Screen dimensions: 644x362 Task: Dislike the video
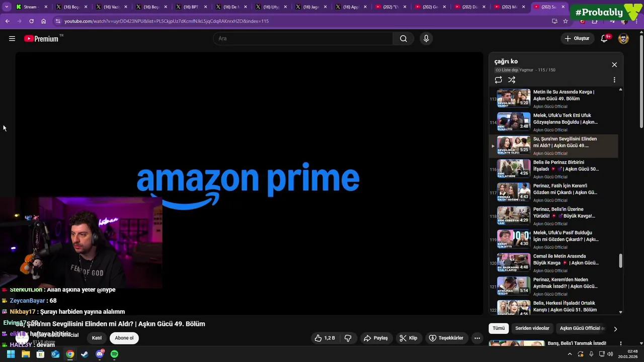coord(348,338)
